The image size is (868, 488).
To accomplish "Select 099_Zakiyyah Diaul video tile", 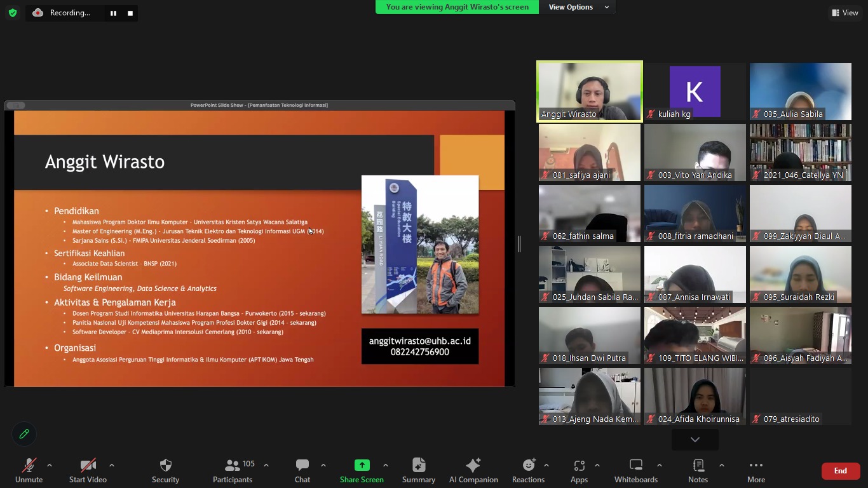I will coord(801,213).
